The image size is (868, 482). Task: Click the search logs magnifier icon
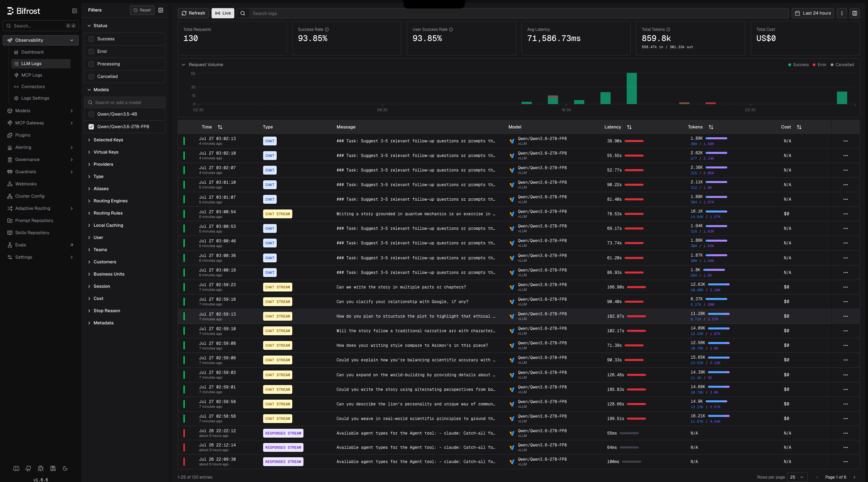pos(243,13)
